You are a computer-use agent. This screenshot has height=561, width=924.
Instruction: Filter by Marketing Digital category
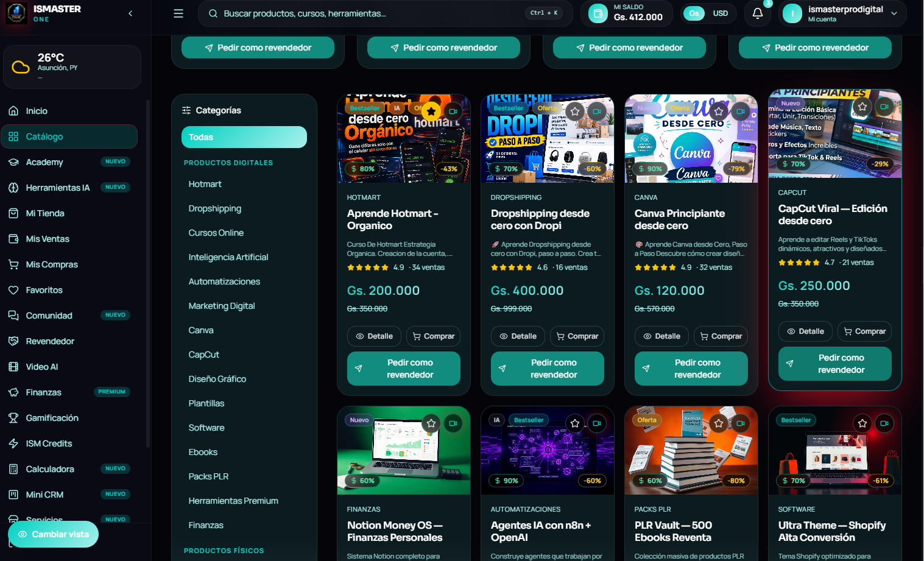coord(222,306)
